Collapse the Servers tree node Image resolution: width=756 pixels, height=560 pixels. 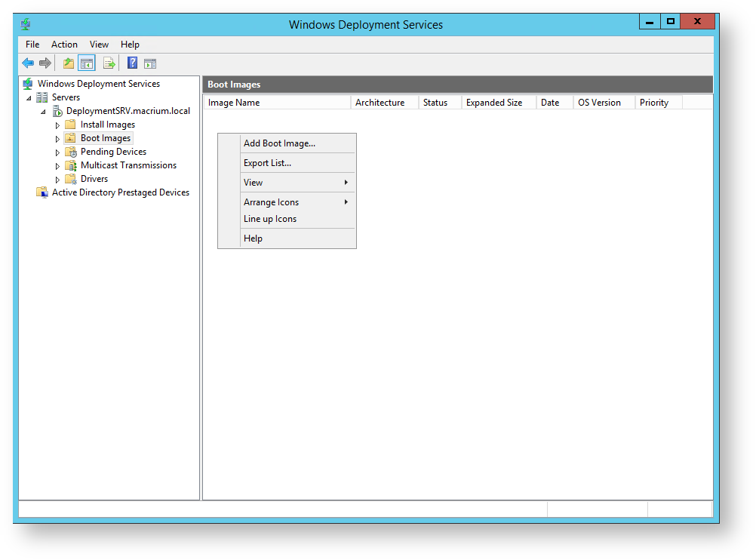(x=29, y=98)
